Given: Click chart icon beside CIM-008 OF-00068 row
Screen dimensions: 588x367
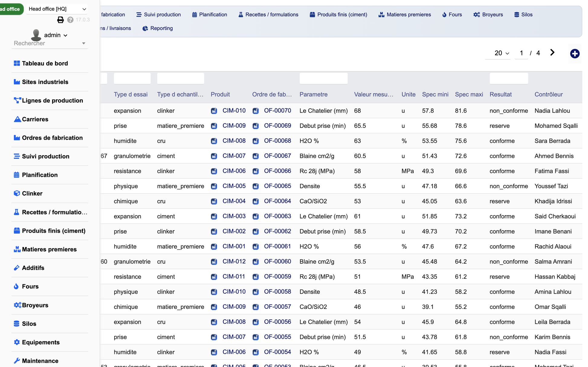Looking at the screenshot, I should [x=214, y=141].
